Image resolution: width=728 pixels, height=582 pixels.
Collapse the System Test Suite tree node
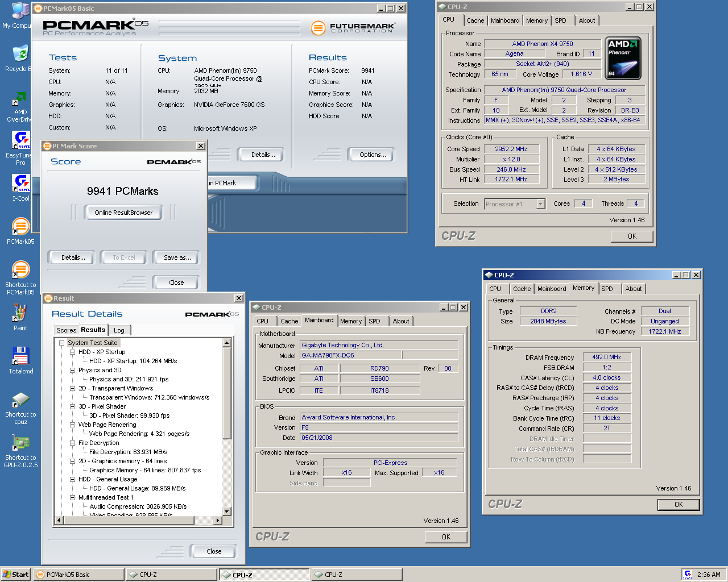tap(62, 343)
